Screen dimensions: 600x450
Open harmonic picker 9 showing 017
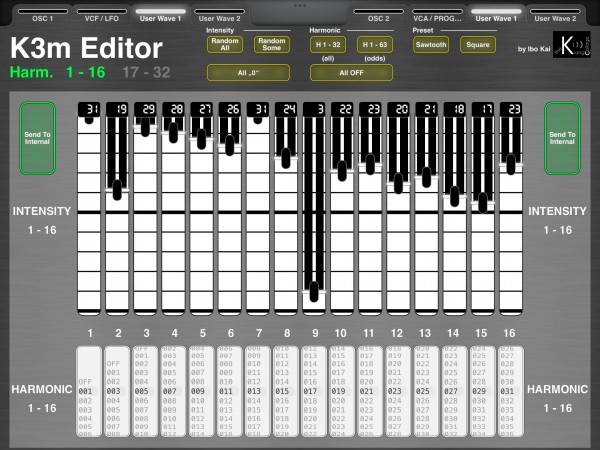point(314,391)
